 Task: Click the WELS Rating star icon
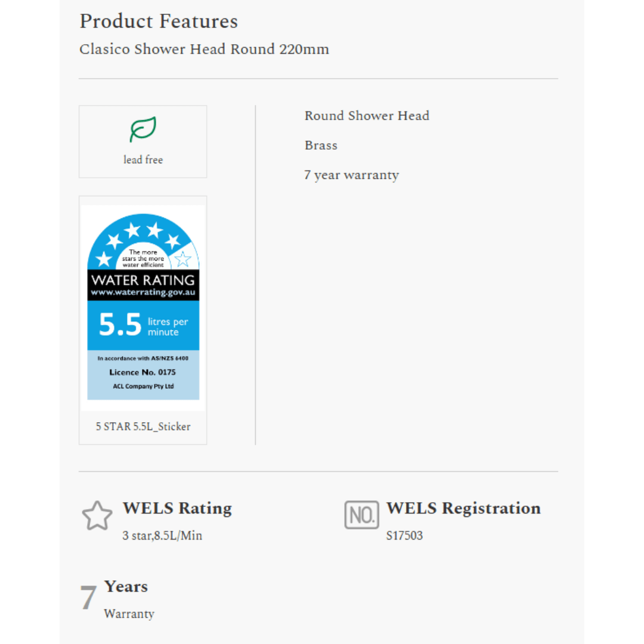point(97,516)
